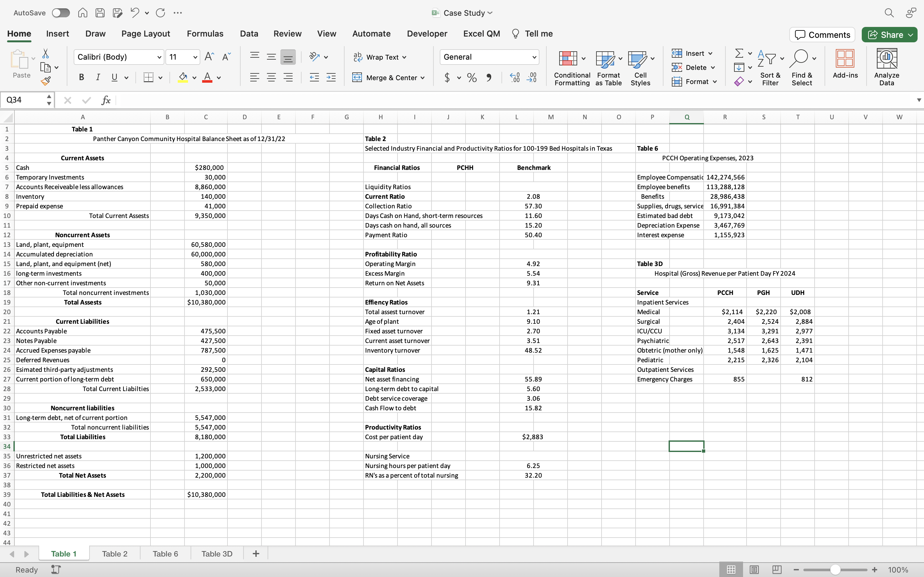This screenshot has width=924, height=577.
Task: Expand the number format dropdown
Action: tap(534, 57)
